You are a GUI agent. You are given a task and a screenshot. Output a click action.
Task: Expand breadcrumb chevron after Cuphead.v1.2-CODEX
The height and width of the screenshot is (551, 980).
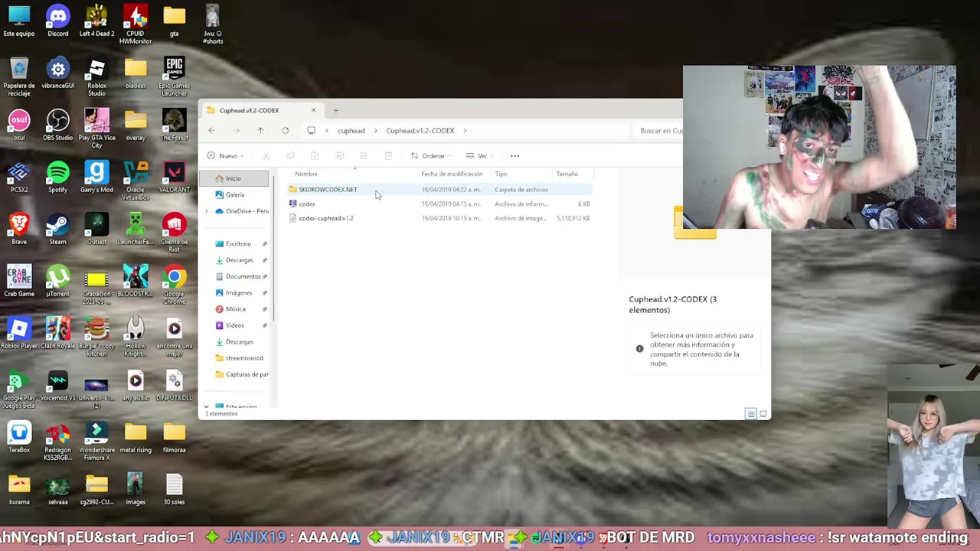[x=465, y=131]
